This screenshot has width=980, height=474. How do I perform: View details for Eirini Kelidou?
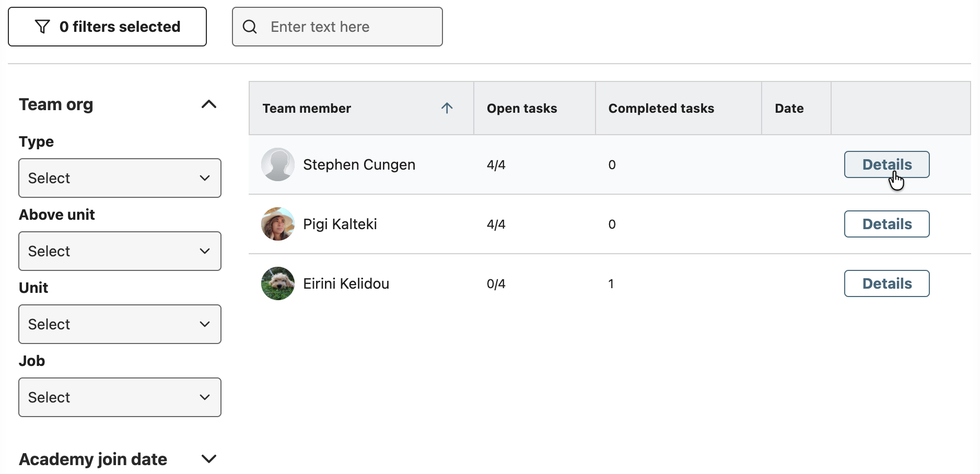tap(886, 283)
